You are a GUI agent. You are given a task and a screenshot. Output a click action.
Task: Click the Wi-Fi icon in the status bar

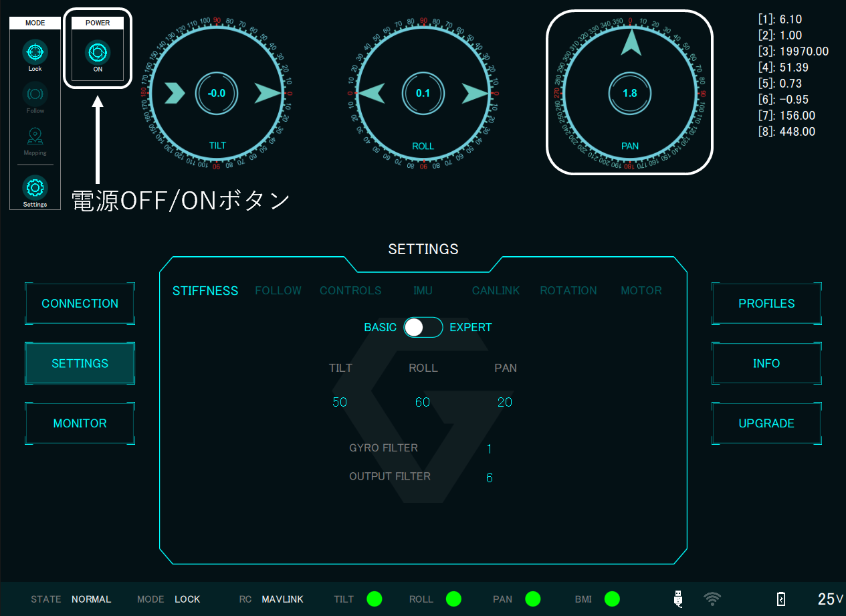712,599
